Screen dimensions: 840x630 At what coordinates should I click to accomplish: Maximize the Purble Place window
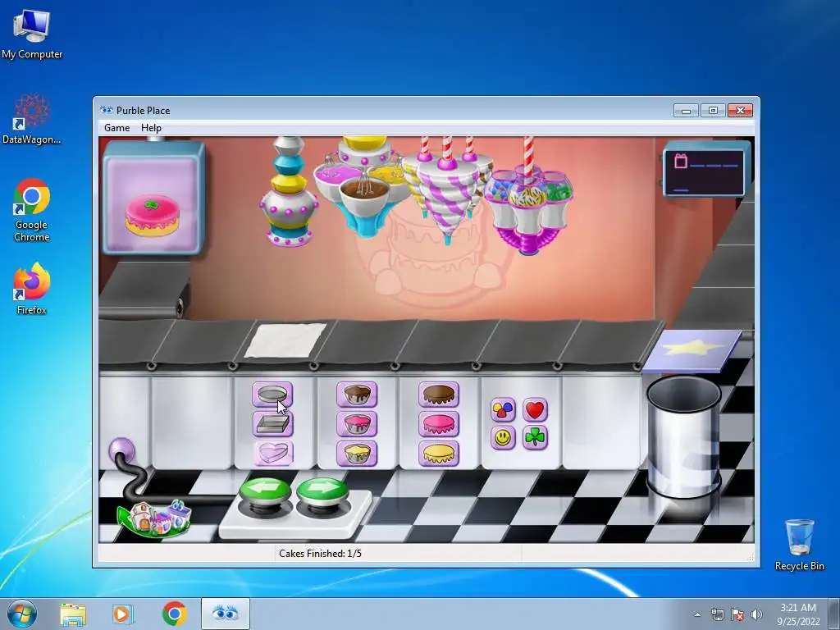click(713, 111)
